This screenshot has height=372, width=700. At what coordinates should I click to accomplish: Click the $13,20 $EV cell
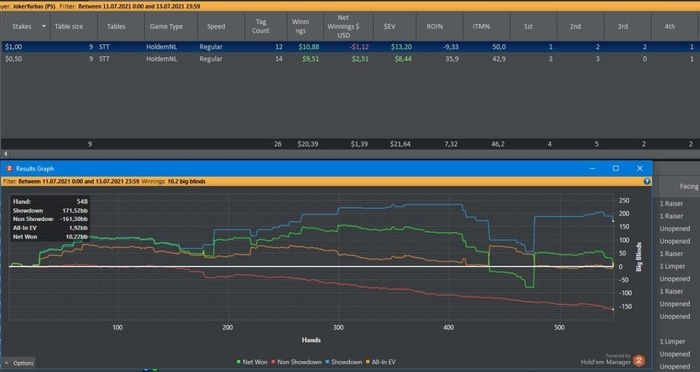pos(401,47)
